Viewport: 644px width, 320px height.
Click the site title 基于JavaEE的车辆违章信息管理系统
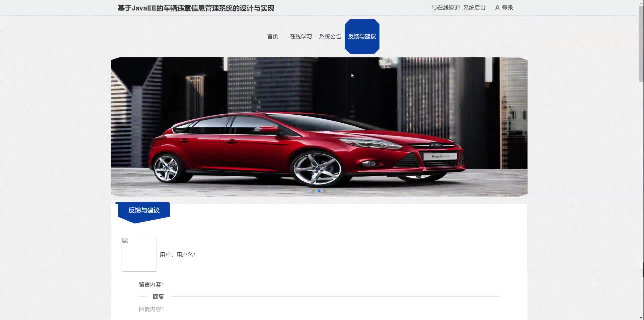[x=196, y=8]
